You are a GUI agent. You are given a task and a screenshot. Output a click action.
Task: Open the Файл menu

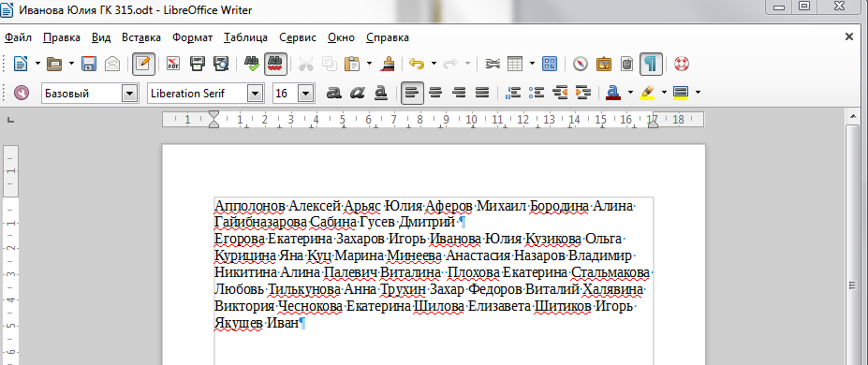(x=19, y=37)
